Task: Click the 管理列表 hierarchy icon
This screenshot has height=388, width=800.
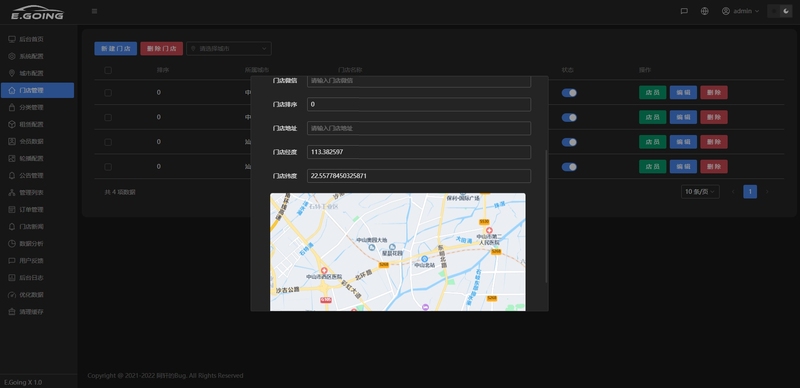Action: pyautogui.click(x=12, y=192)
